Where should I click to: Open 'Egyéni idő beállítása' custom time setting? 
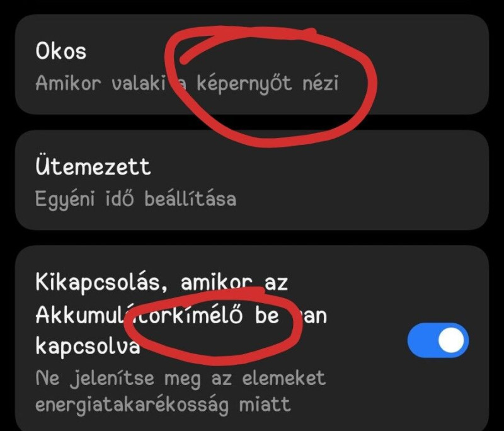click(x=135, y=198)
